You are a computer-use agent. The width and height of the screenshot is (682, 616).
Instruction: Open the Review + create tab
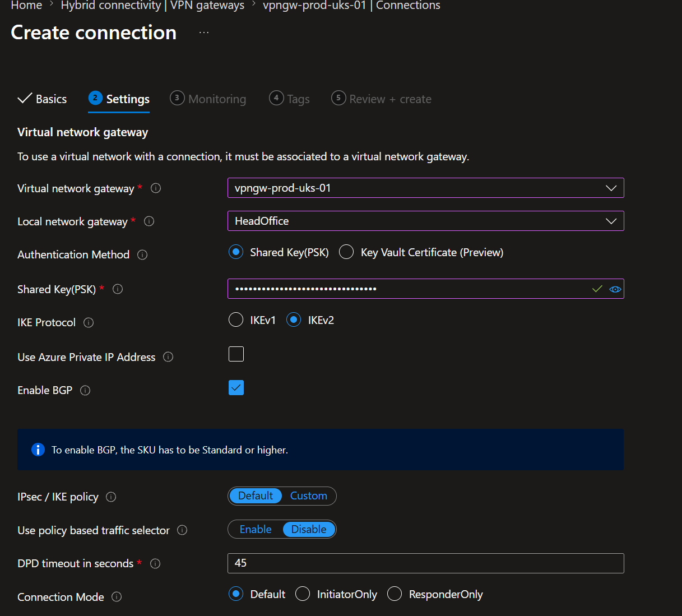(382, 99)
